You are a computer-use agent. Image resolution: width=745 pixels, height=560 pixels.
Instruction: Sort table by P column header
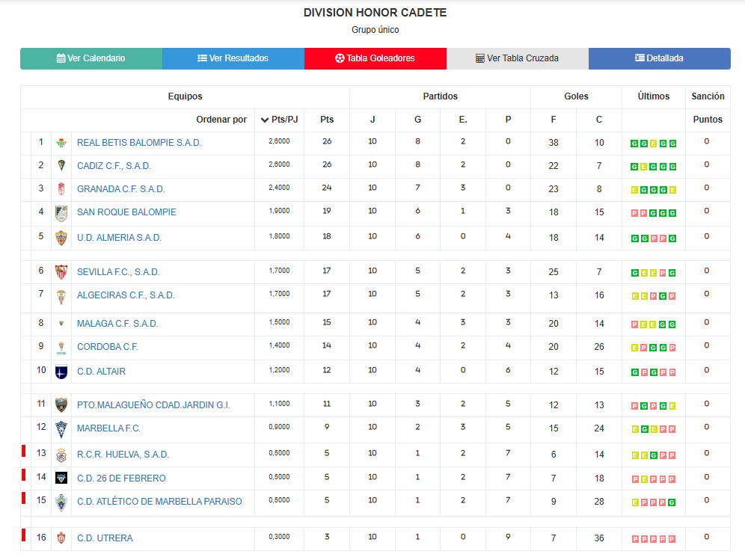(x=508, y=120)
